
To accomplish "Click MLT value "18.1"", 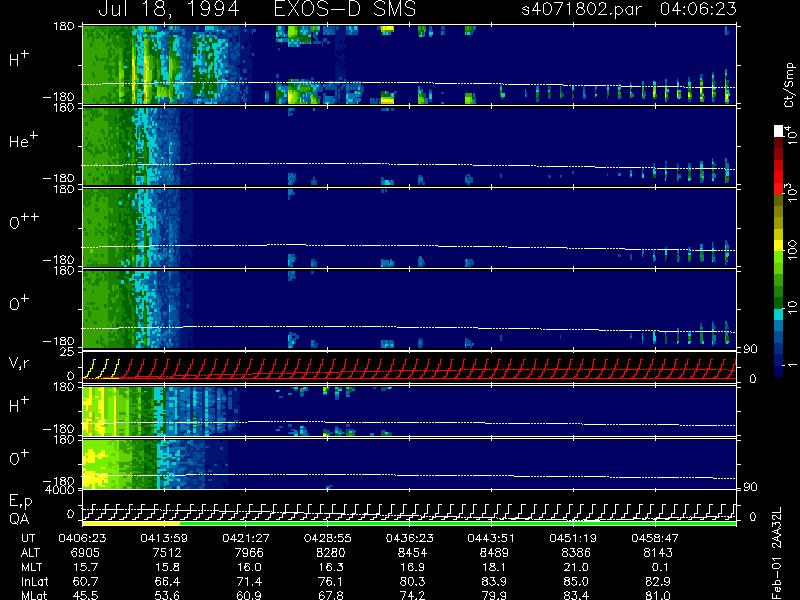I will click(x=494, y=567).
